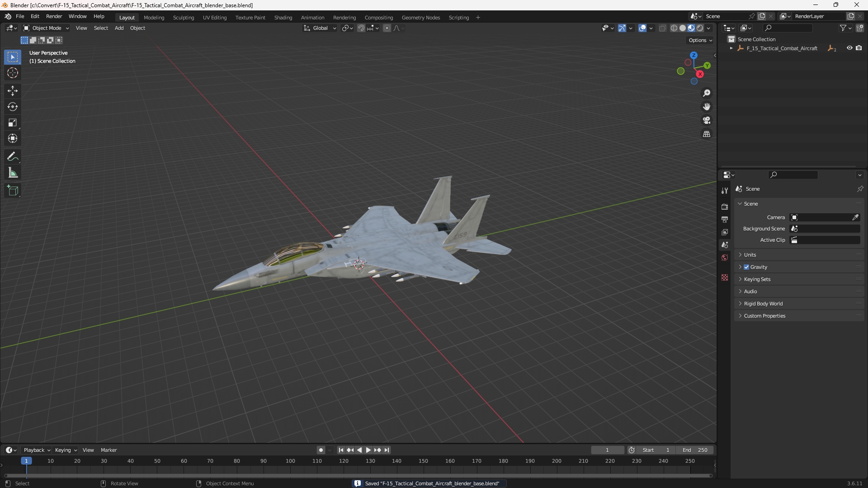Screen dimensions: 868x488
Task: Toggle proportional editing
Action: [387, 28]
